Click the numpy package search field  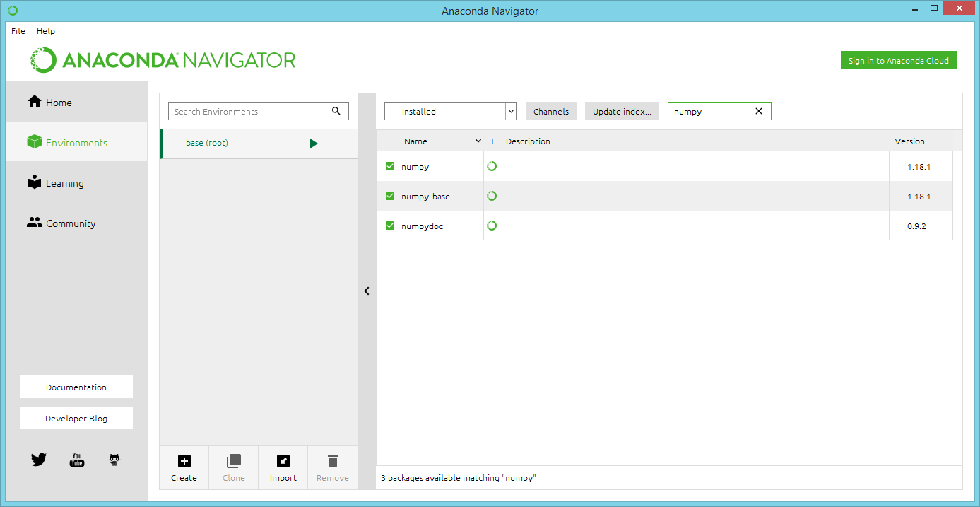tap(719, 111)
